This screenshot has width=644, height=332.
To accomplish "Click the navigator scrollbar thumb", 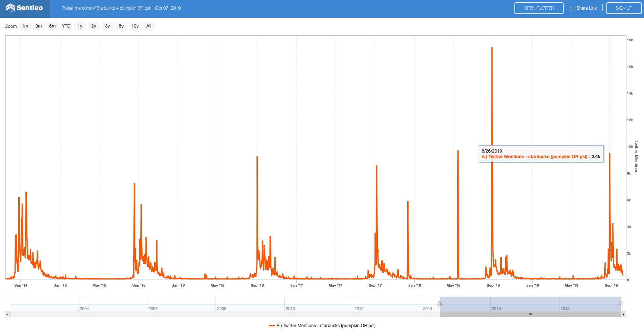I will [530, 315].
